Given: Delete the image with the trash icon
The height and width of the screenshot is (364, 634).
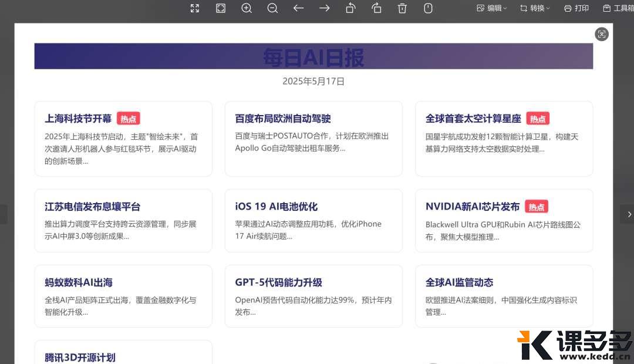Looking at the screenshot, I should point(402,8).
